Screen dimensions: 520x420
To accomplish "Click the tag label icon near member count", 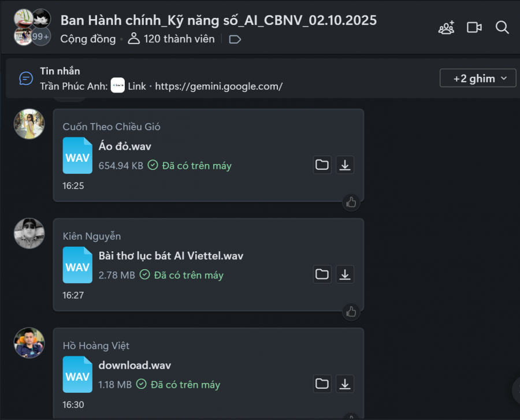I will (235, 39).
